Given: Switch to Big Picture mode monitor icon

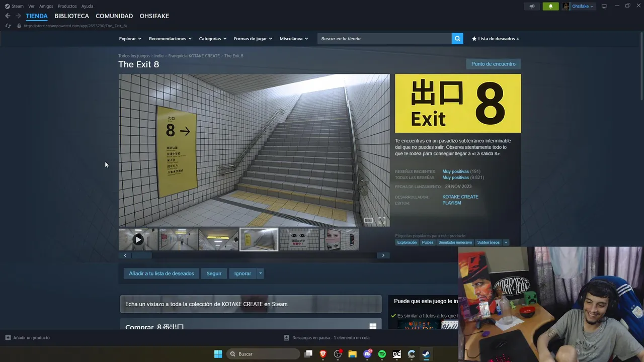Looking at the screenshot, I should coord(604,6).
